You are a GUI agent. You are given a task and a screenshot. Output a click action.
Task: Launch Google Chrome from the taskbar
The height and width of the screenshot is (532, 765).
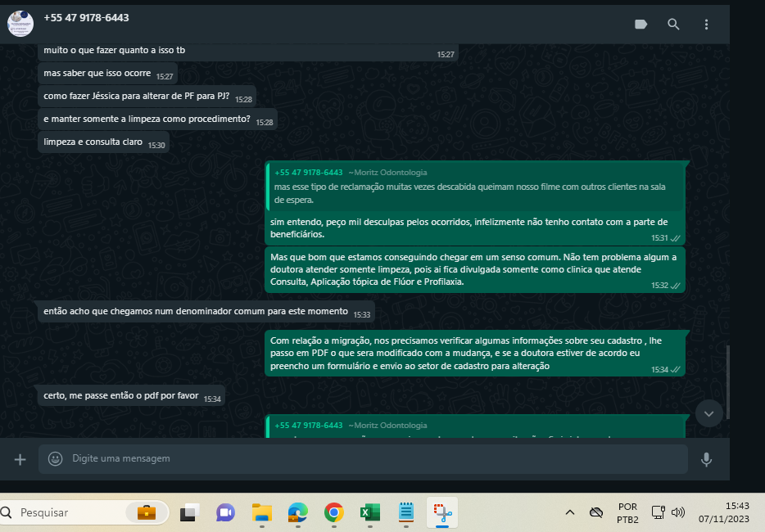333,512
